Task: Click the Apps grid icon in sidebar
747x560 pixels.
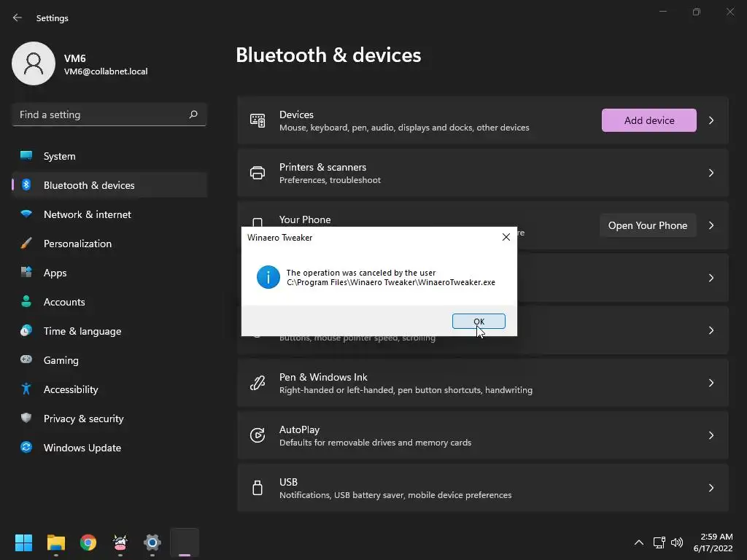Action: tap(26, 272)
